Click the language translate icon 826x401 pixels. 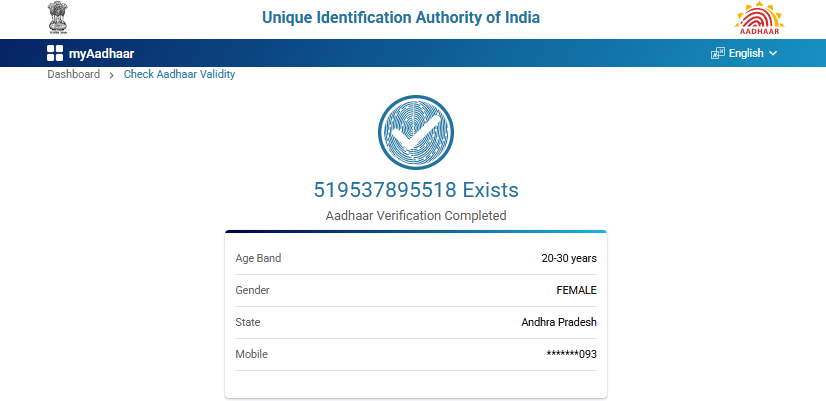pyautogui.click(x=717, y=53)
